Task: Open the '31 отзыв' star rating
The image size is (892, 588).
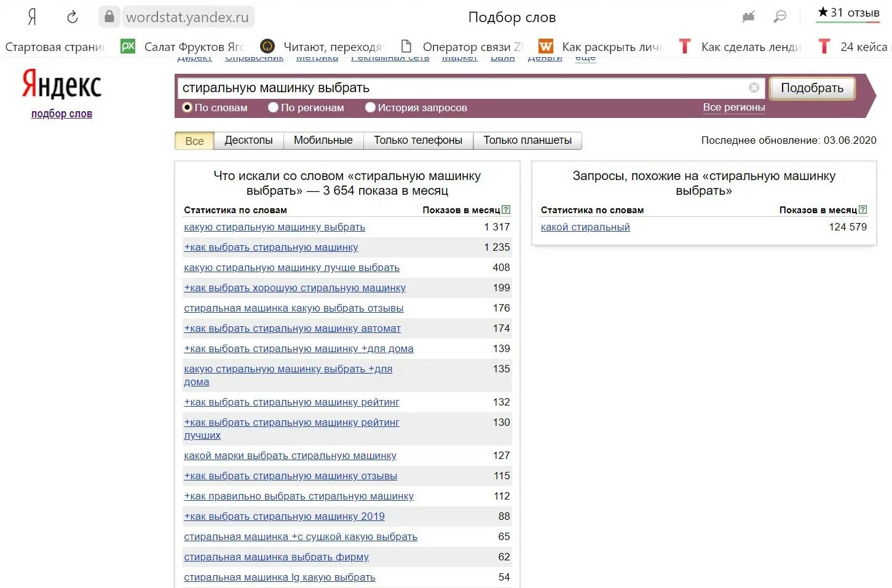Action: pyautogui.click(x=848, y=12)
